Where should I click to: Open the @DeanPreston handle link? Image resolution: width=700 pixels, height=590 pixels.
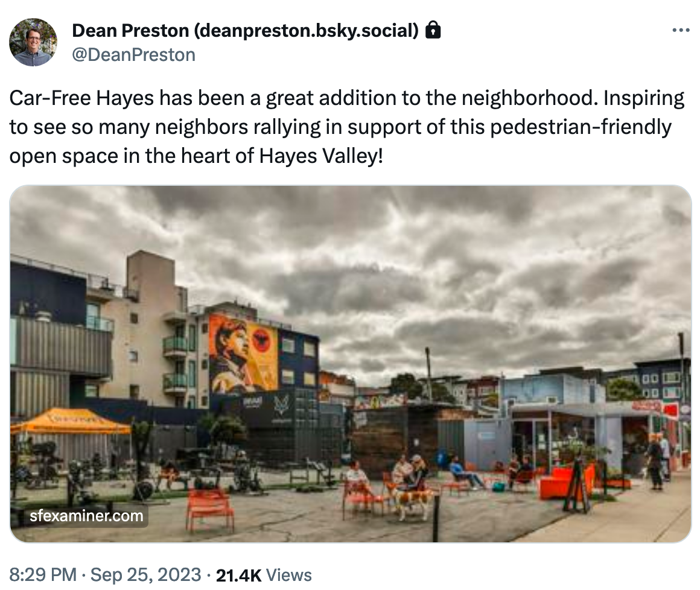(x=133, y=55)
